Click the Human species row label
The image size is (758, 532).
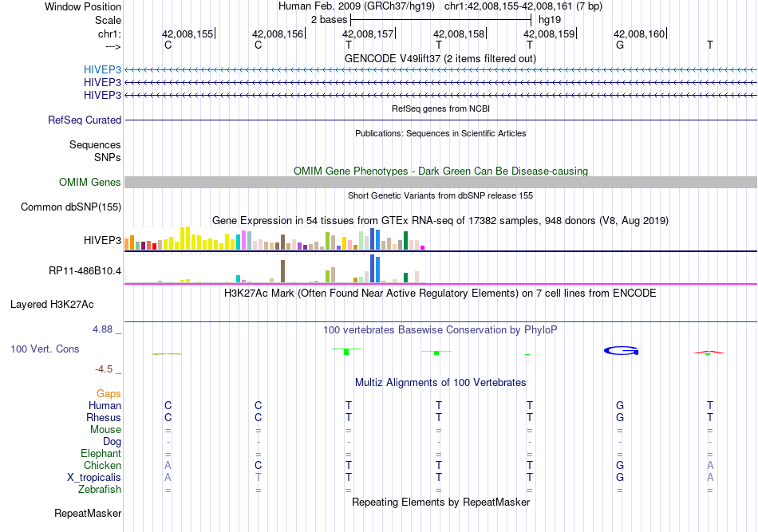click(105, 405)
